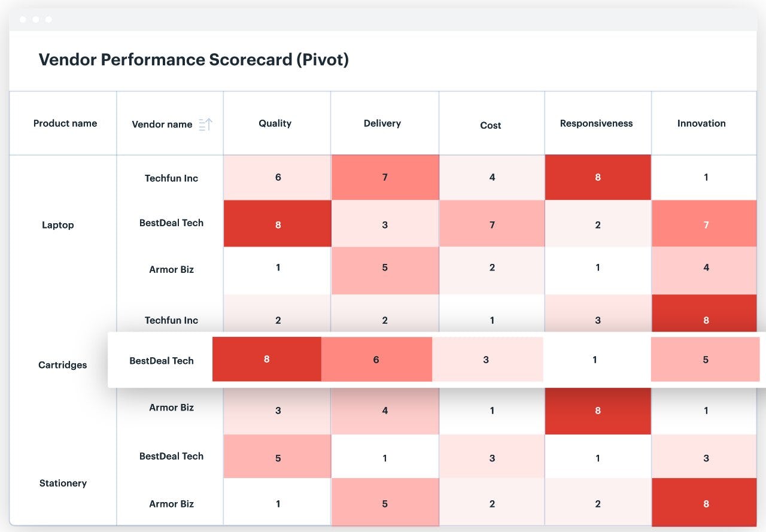
Task: Click the Product name column header
Action: click(65, 123)
